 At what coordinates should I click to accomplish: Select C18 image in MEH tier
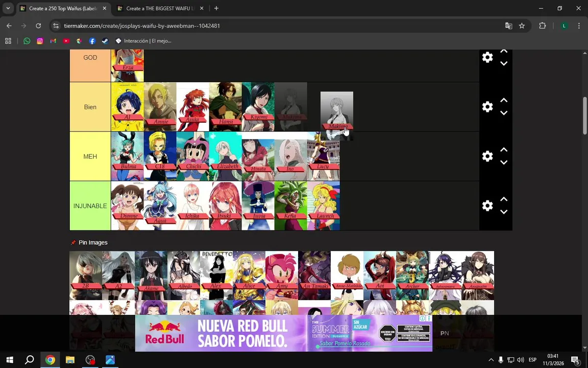click(x=160, y=156)
